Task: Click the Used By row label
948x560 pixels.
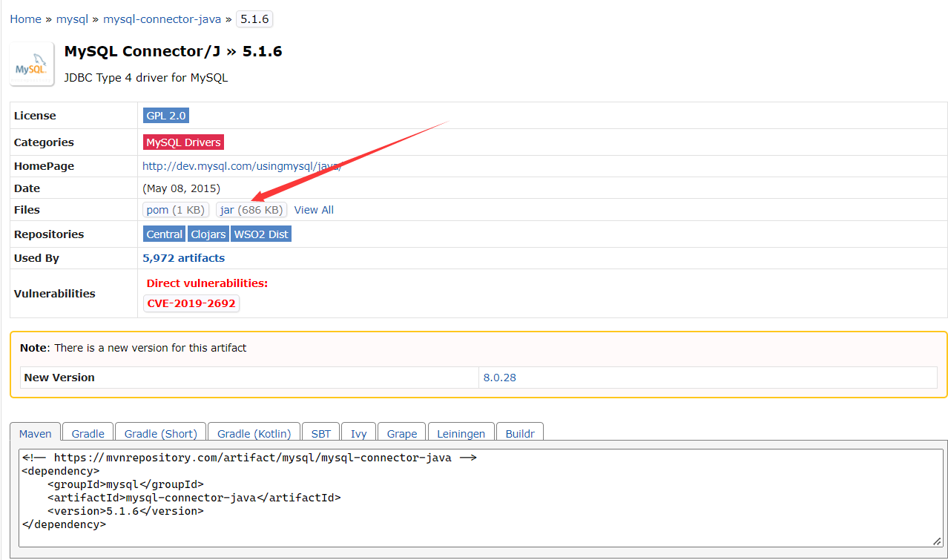Action: coord(36,258)
